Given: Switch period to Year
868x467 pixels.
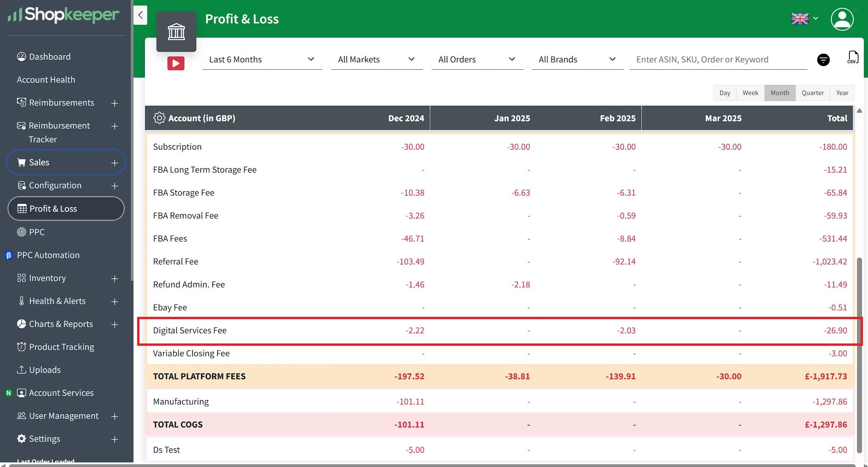Looking at the screenshot, I should click(x=842, y=93).
